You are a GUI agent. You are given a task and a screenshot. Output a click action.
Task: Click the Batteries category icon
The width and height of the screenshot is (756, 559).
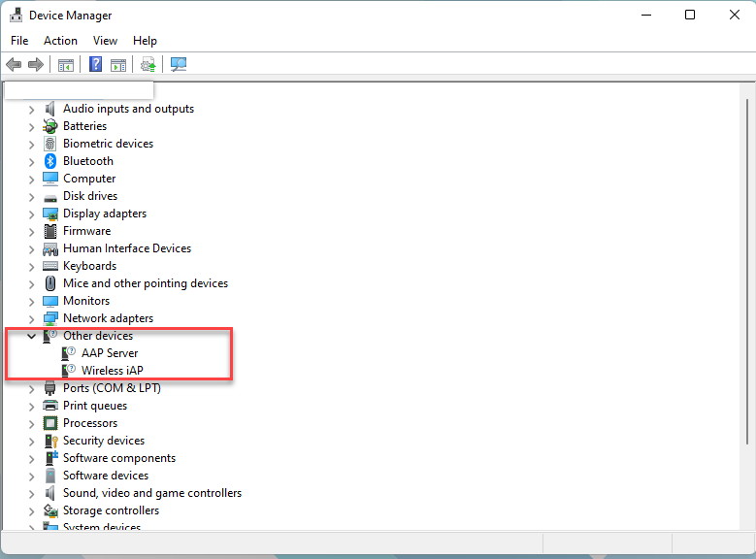click(50, 126)
